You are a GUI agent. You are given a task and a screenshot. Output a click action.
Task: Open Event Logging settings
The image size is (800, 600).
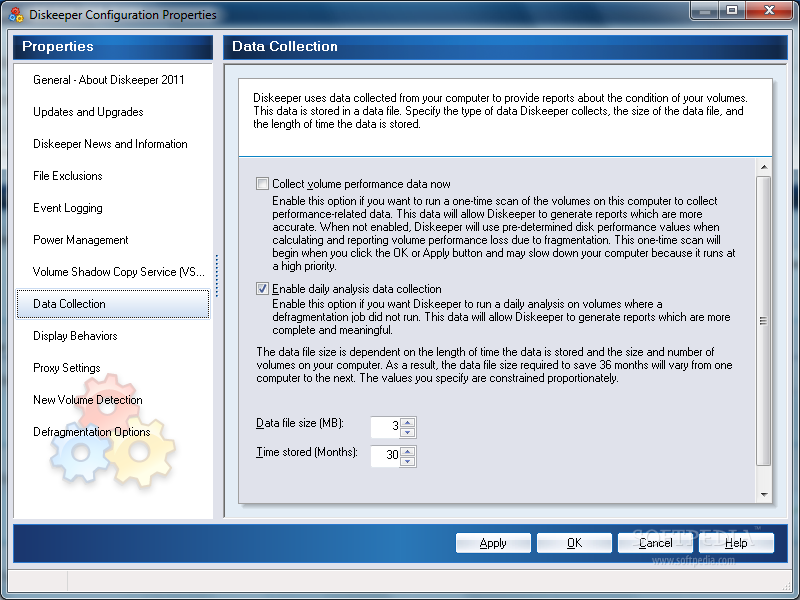tap(68, 208)
